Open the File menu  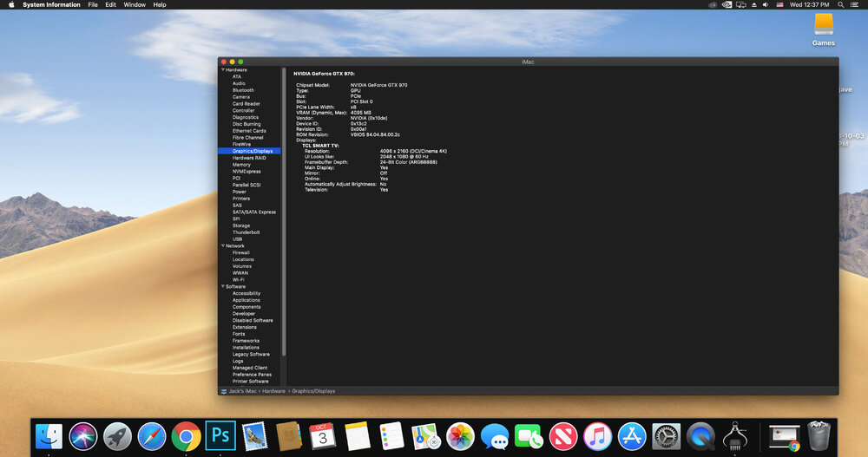click(93, 4)
